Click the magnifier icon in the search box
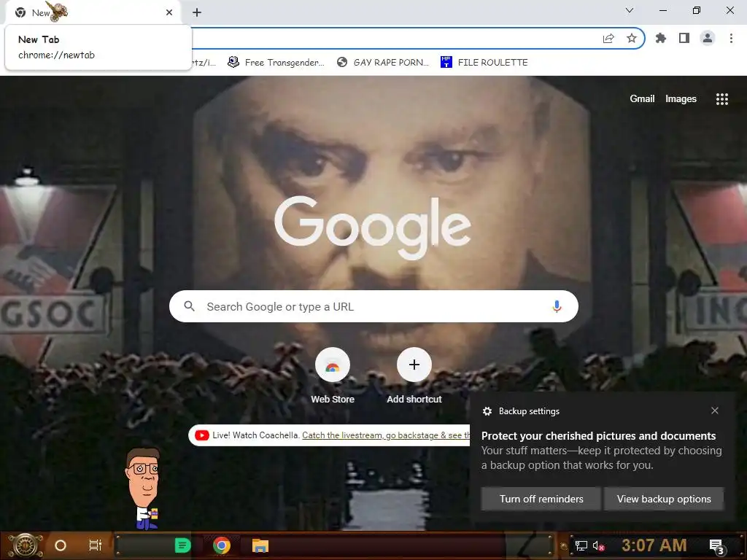This screenshot has width=747, height=560. pos(189,306)
